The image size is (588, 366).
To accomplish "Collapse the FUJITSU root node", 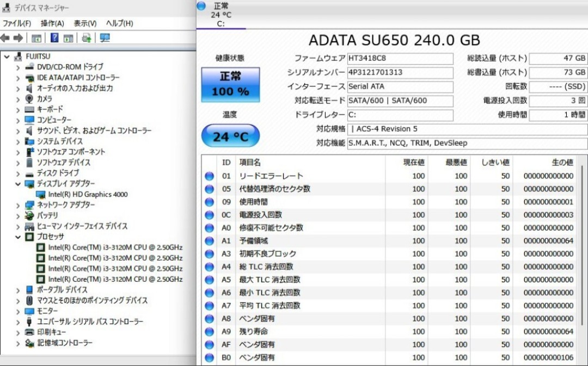I will pyautogui.click(x=7, y=57).
